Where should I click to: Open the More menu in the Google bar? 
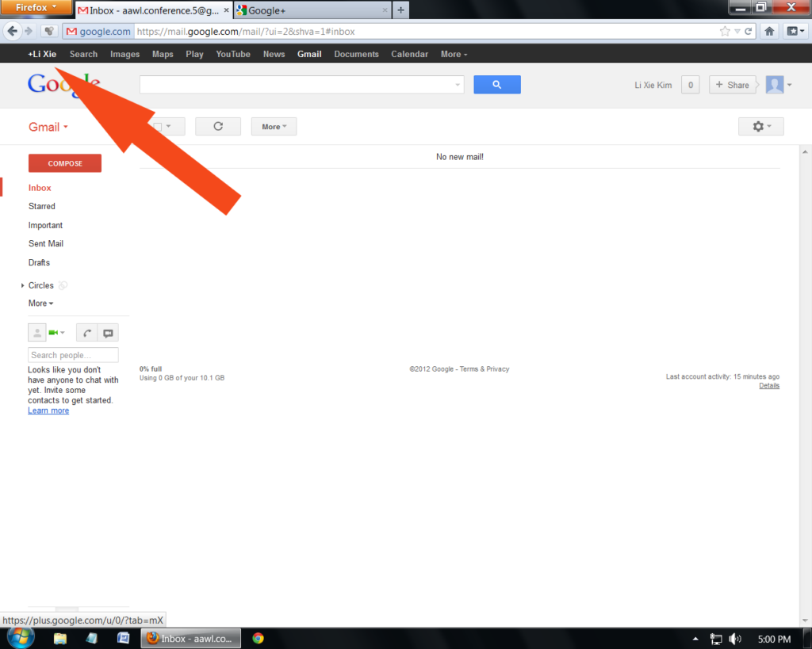[454, 54]
